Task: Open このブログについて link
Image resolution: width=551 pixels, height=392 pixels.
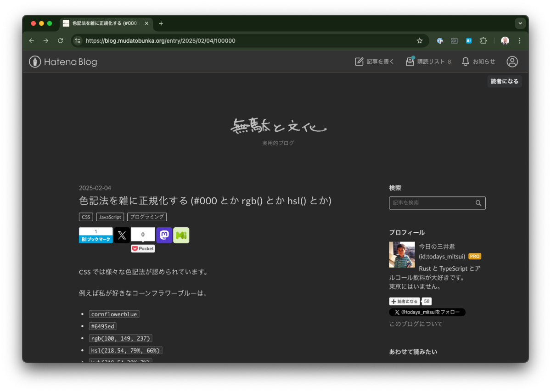Action: (416, 324)
